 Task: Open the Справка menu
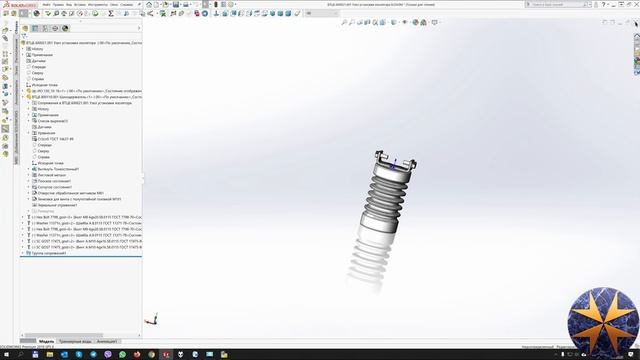pyautogui.click(x=127, y=4)
